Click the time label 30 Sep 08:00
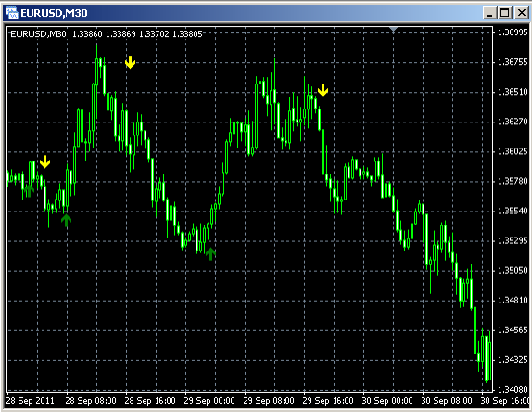The width and height of the screenshot is (532, 412). (447, 401)
